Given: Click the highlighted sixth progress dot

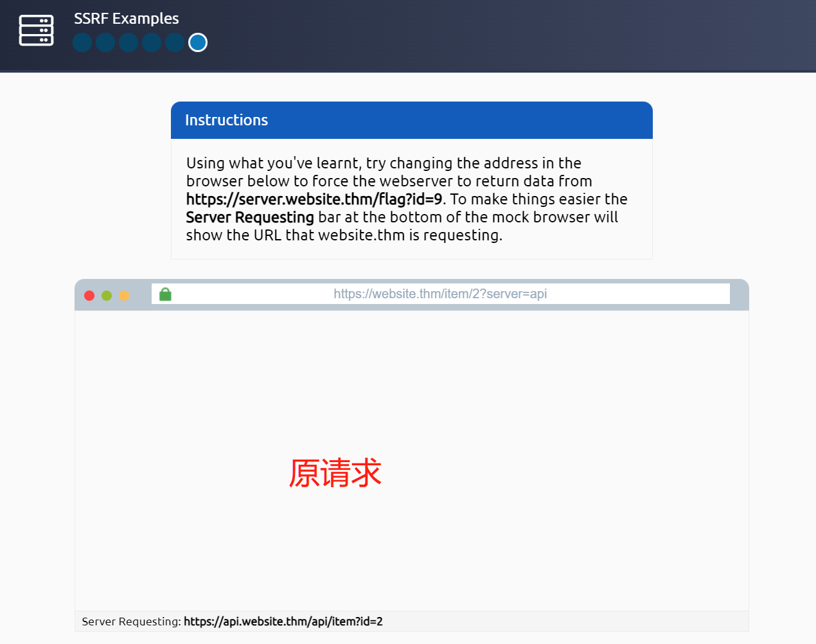Looking at the screenshot, I should (x=198, y=42).
